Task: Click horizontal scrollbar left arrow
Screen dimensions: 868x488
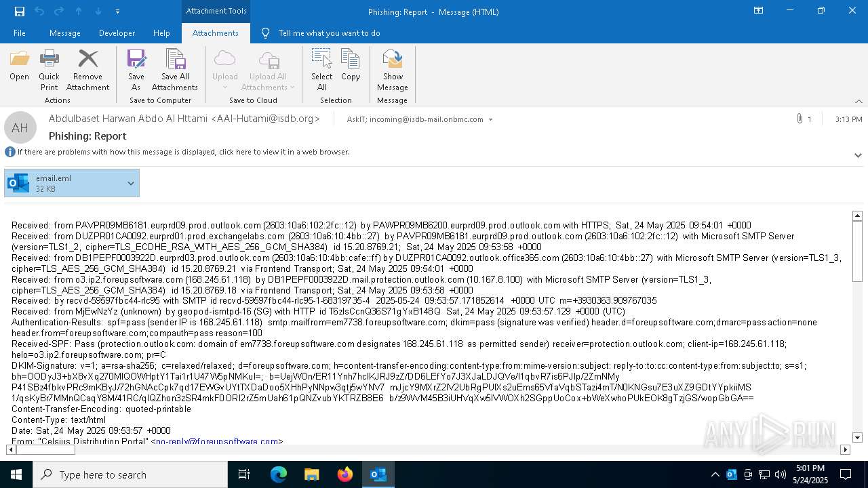Action: [x=12, y=449]
